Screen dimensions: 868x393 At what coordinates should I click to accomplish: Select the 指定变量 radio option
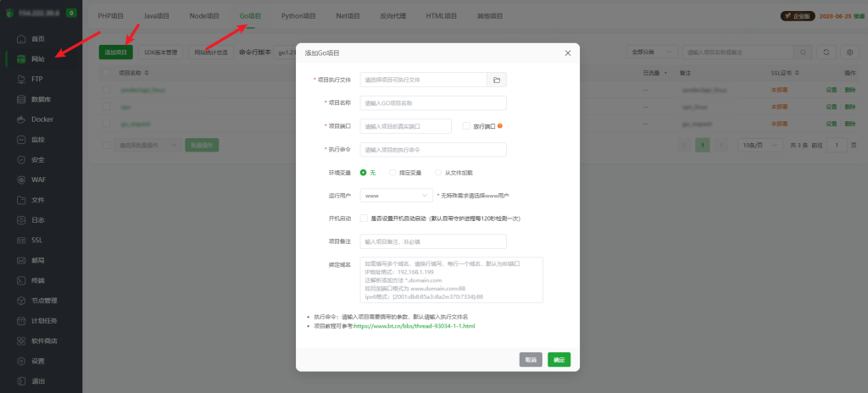click(x=392, y=173)
